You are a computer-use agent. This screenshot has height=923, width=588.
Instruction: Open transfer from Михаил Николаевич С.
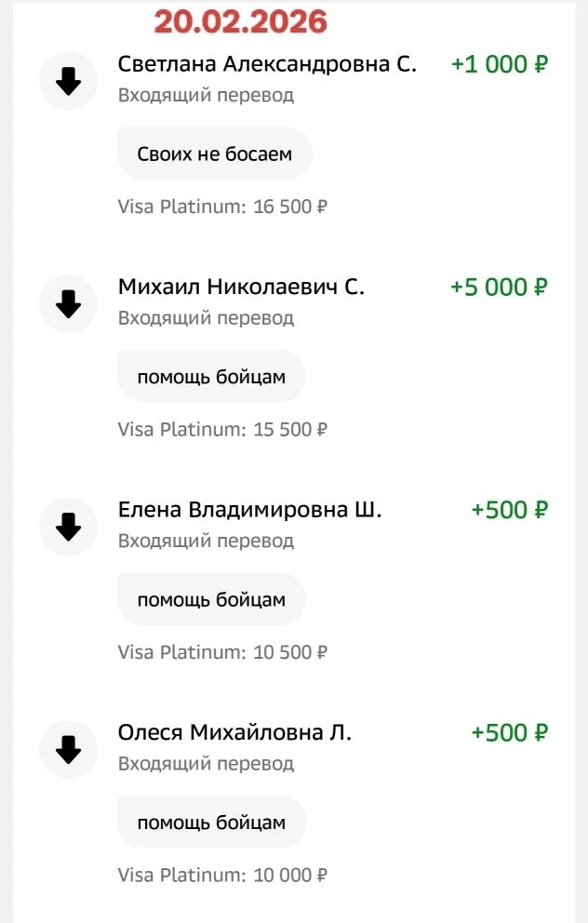coord(241,287)
